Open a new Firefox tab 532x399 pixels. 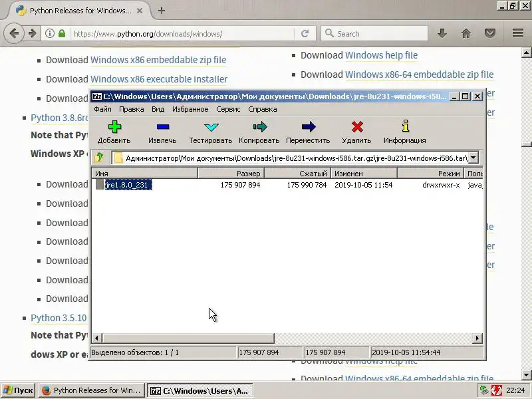pos(162,11)
